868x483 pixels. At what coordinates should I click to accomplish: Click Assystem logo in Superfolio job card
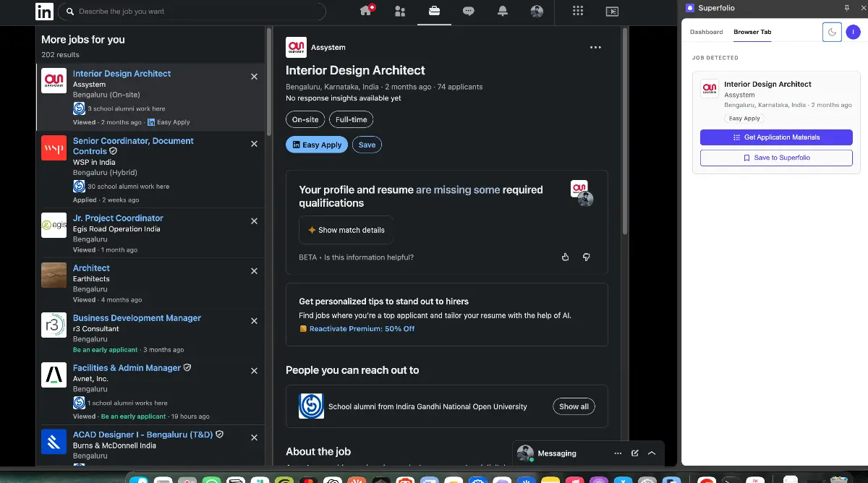pos(710,88)
